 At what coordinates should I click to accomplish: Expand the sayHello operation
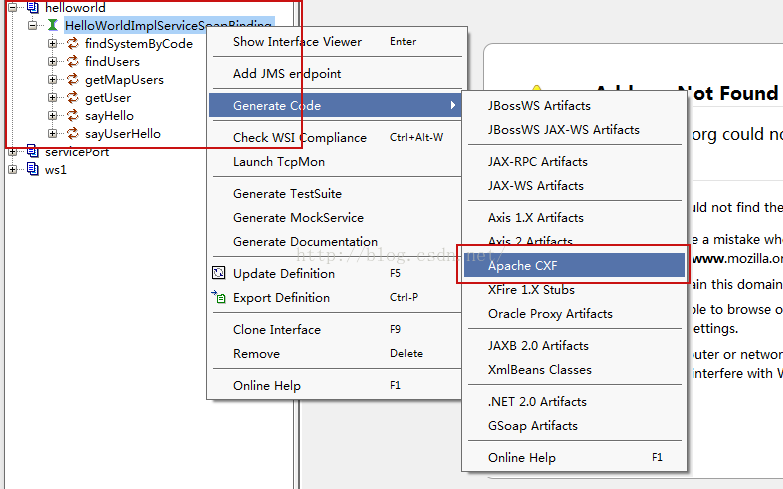[x=52, y=115]
